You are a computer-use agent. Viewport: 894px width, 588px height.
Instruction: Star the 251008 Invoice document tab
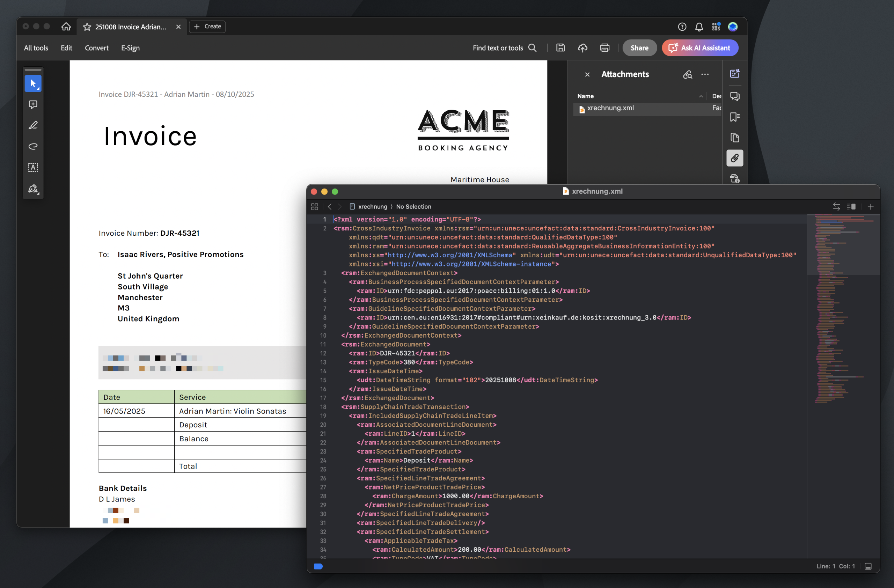(x=87, y=27)
